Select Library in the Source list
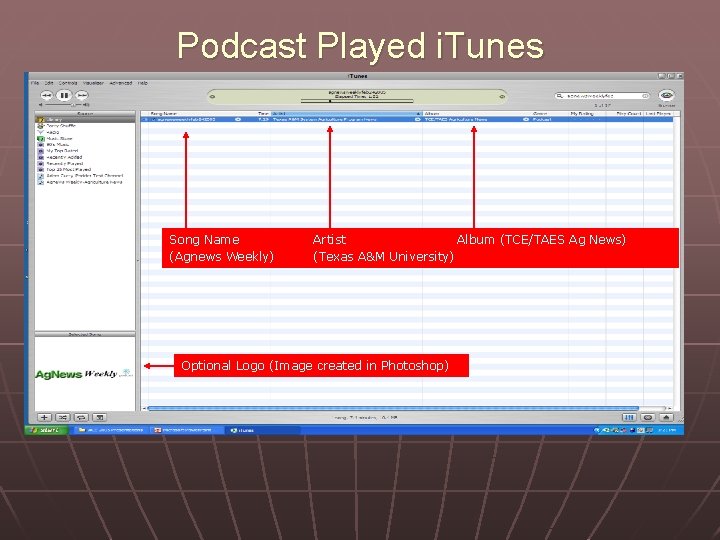Screen dimensions: 720x540 pyautogui.click(x=85, y=119)
